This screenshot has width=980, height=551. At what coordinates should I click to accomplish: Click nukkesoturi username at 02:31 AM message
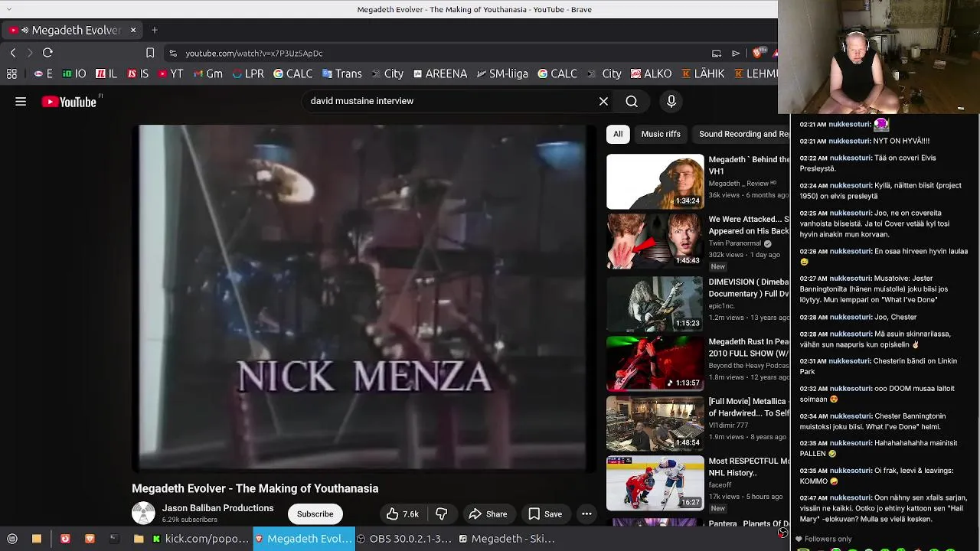click(850, 361)
